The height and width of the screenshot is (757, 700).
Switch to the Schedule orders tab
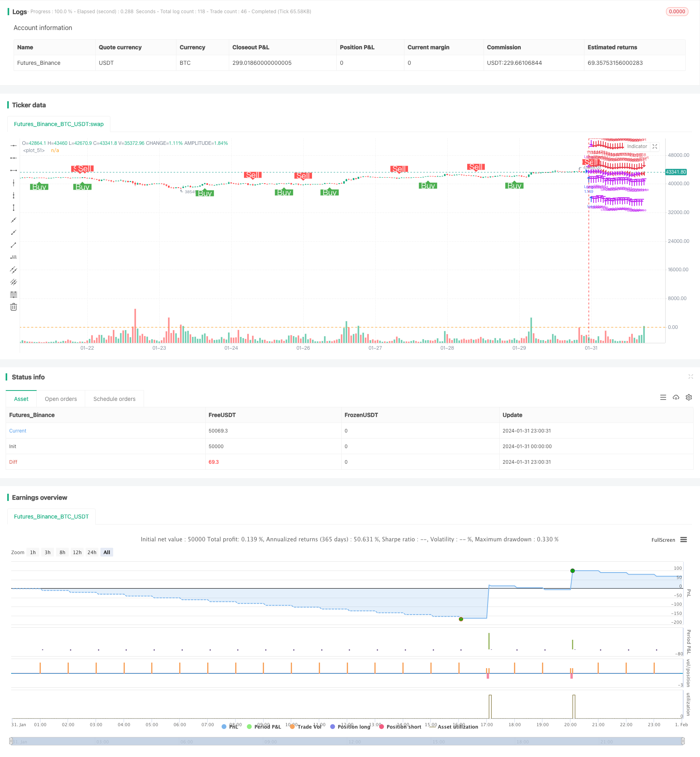[114, 399]
